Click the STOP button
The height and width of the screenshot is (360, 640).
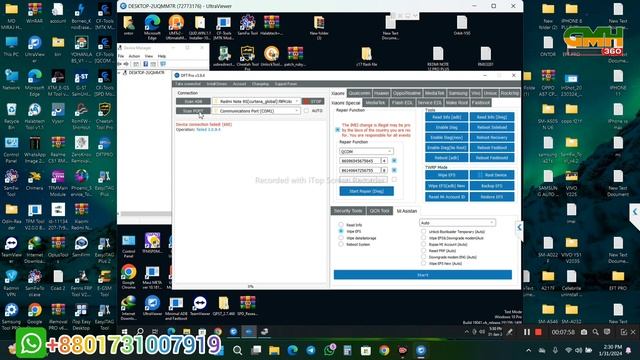pyautogui.click(x=313, y=101)
